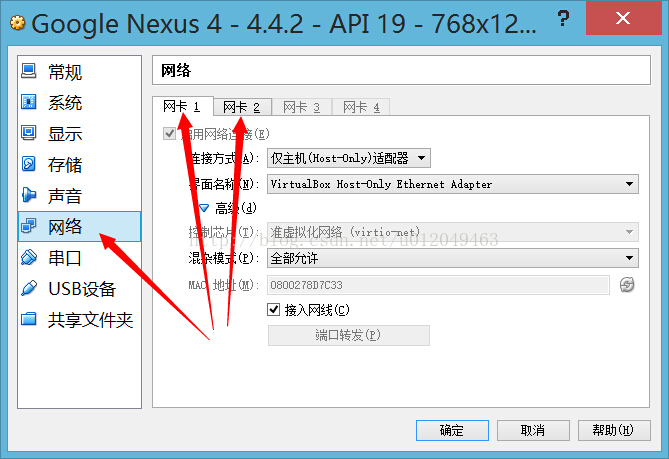This screenshot has width=669, height=459.
Task: Click the settings gear icon in title bar
Action: point(17,23)
